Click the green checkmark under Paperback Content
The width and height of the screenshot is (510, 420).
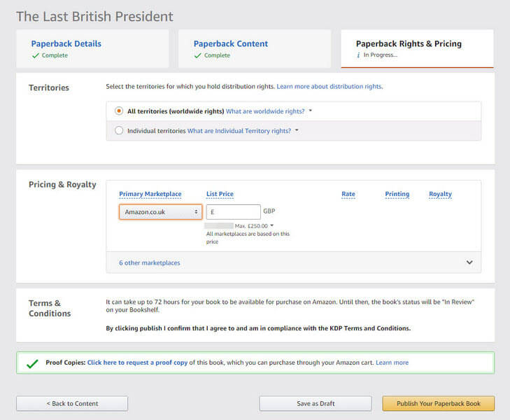198,55
